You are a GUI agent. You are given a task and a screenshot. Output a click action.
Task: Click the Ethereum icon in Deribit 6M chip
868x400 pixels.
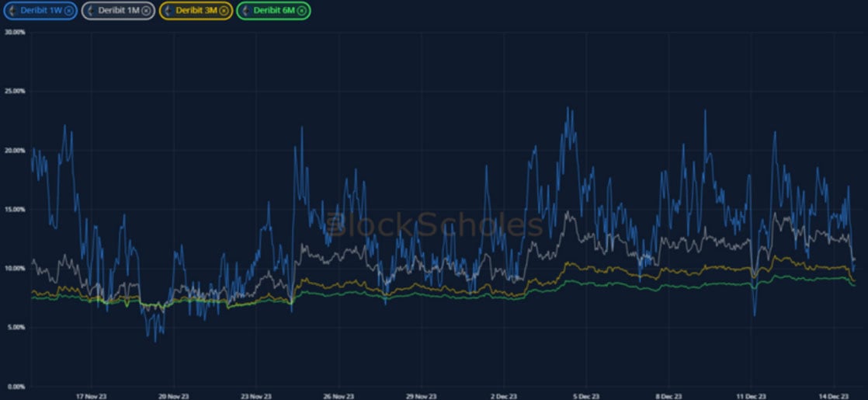(x=246, y=11)
